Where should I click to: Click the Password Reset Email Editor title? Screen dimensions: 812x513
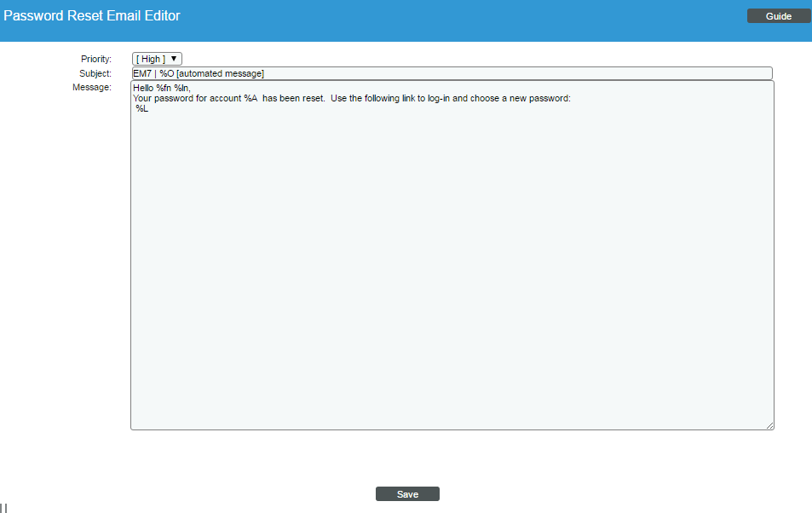point(92,16)
